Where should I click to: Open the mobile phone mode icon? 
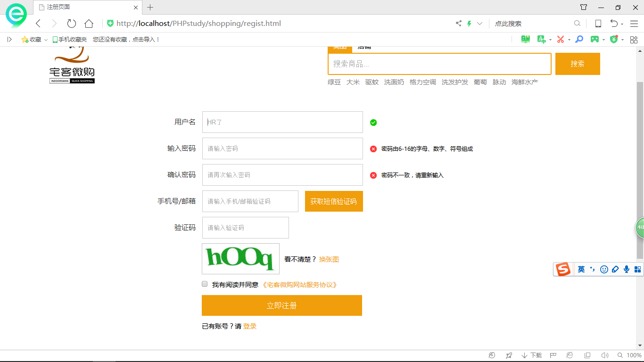[598, 24]
